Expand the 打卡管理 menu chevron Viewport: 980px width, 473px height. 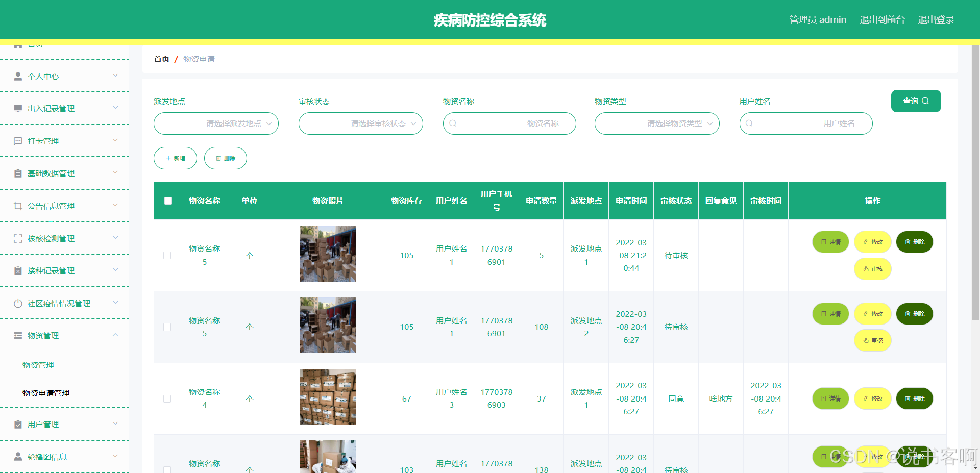115,140
